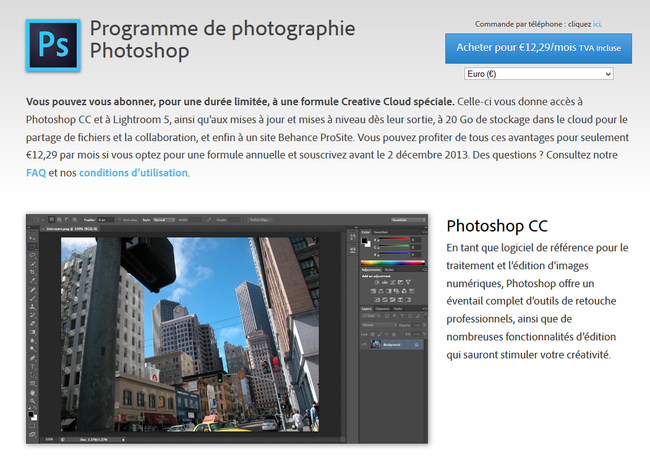Select the Gradient tool in Photoshop toolbar
The width and height of the screenshot is (650, 458).
[32, 332]
